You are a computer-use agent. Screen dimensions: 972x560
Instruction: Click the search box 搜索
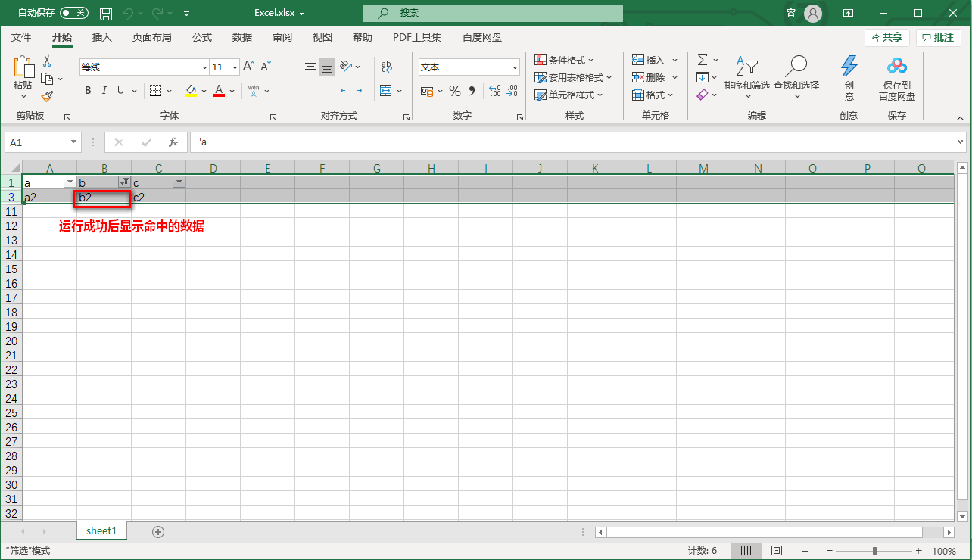(x=493, y=13)
